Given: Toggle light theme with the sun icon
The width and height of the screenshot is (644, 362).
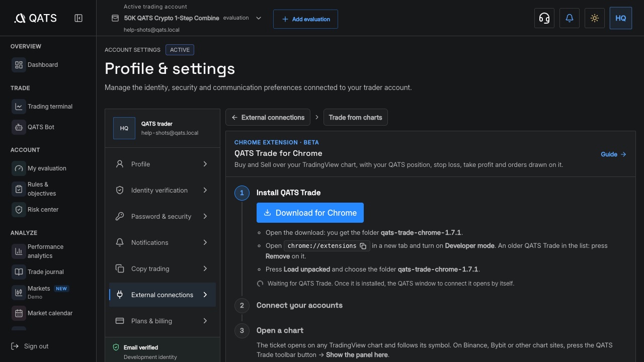Looking at the screenshot, I should click(x=595, y=18).
